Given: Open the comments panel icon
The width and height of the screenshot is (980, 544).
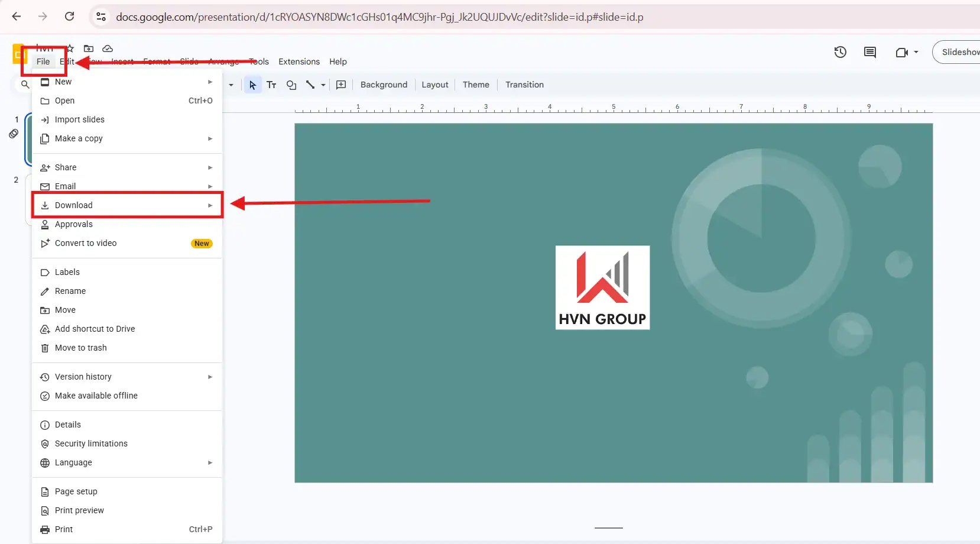Looking at the screenshot, I should 869,52.
